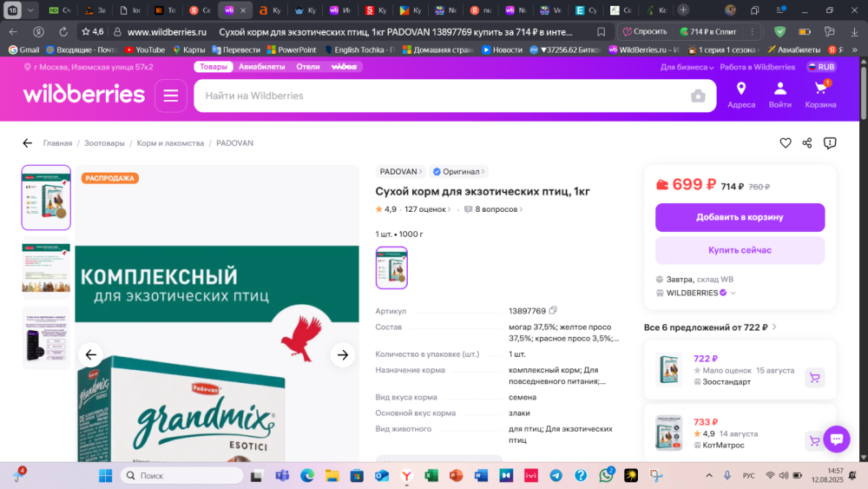This screenshot has width=868, height=489.
Task: Launch File Explorer from the taskbar
Action: point(332,476)
